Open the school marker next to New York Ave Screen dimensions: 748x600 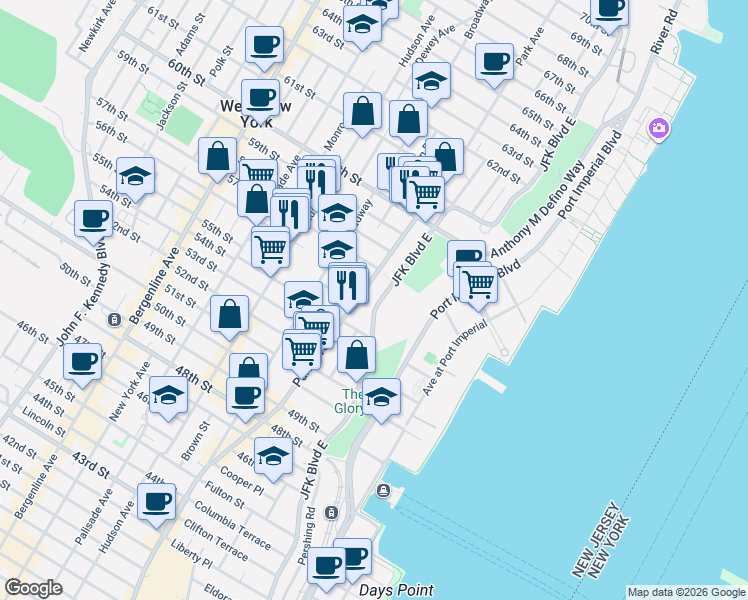[168, 397]
